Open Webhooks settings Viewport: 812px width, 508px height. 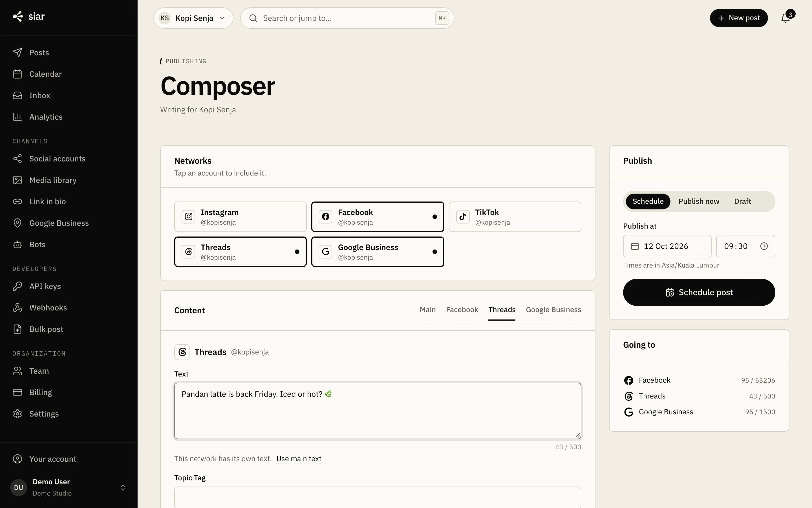69,308
